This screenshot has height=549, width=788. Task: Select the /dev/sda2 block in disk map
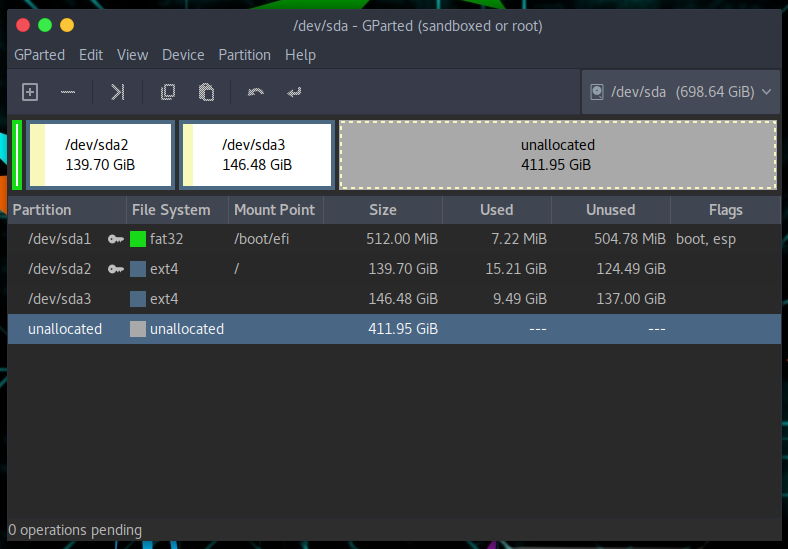click(100, 155)
